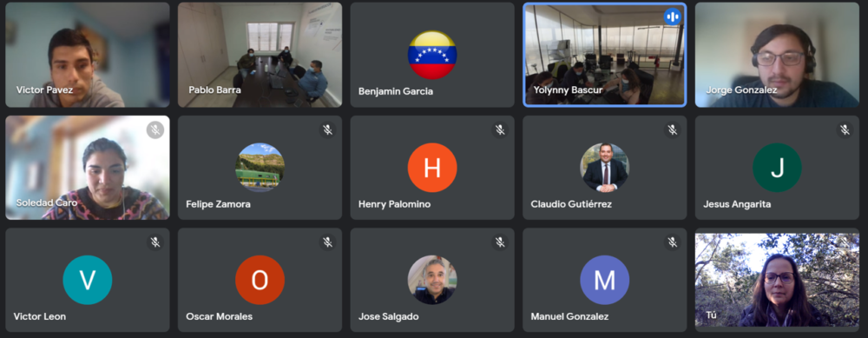Image resolution: width=868 pixels, height=338 pixels.
Task: Open Victor Pavez's video tile
Action: coord(88,55)
